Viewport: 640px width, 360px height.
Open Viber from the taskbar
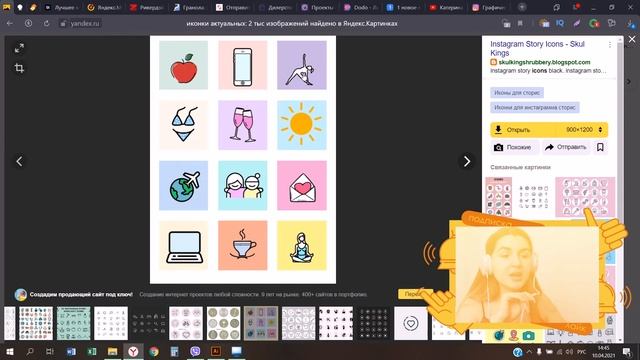pyautogui.click(x=195, y=351)
